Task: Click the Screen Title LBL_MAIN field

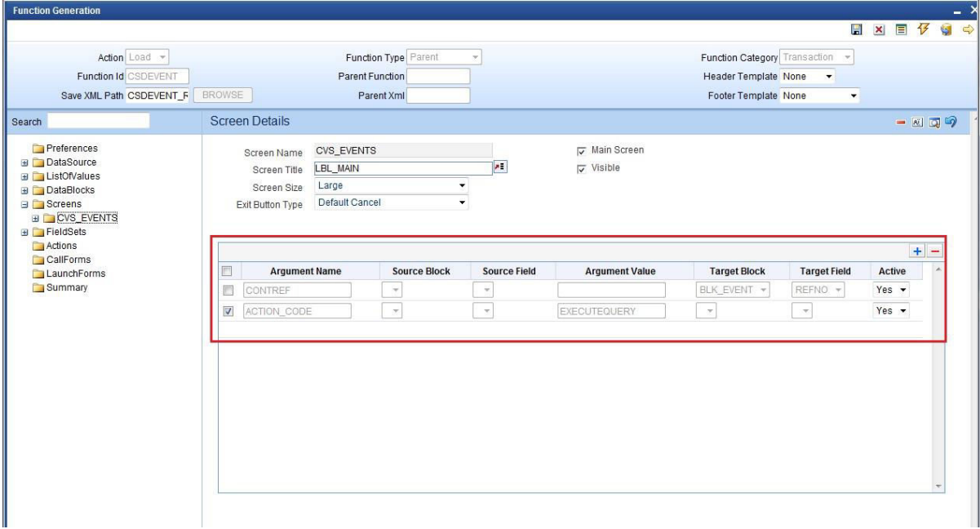Action: point(403,167)
